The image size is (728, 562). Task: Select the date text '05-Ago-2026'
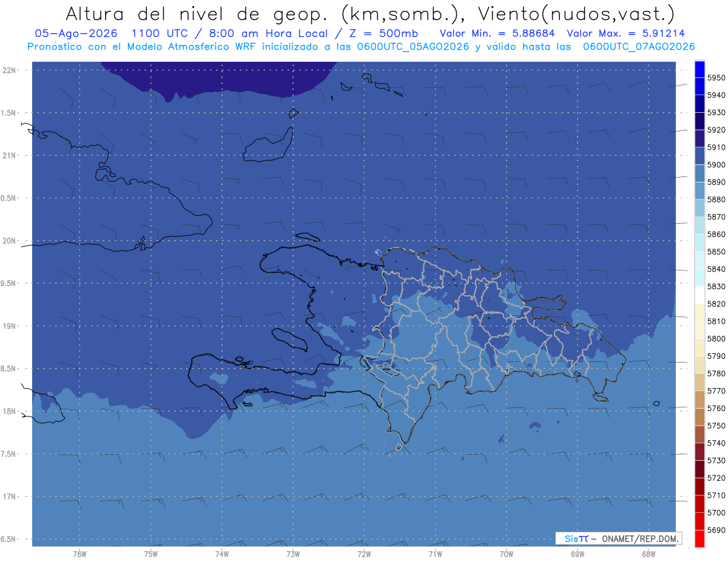(75, 33)
